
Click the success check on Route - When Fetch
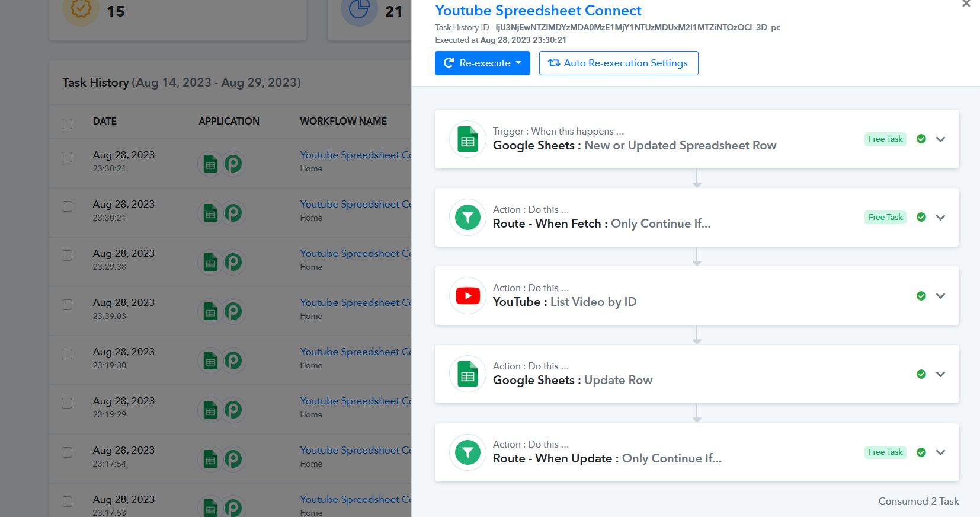pos(921,217)
